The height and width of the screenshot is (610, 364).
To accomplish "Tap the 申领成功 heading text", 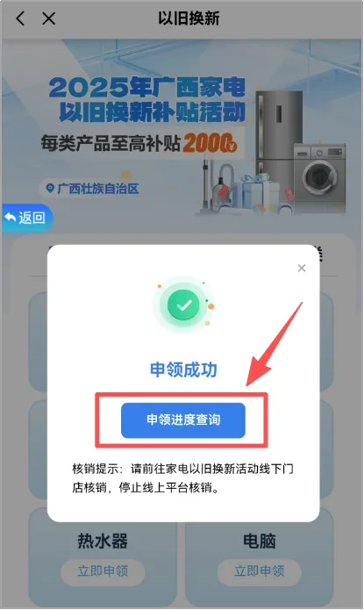I will click(x=183, y=370).
